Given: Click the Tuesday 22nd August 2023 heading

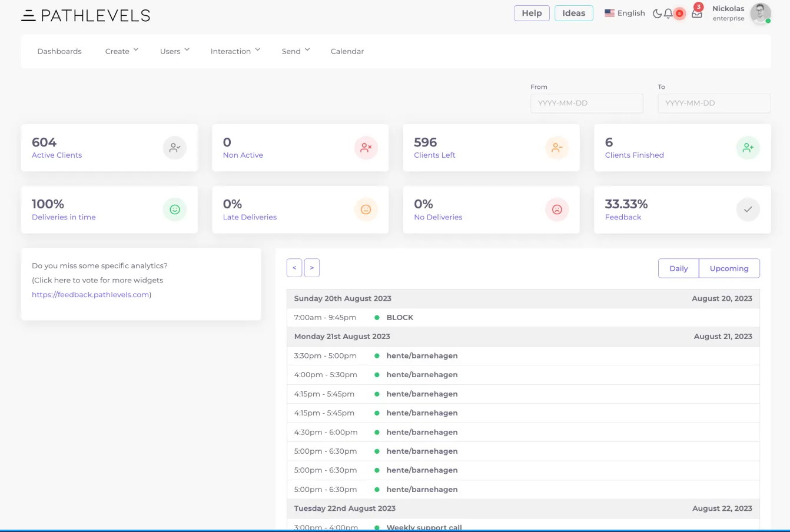Looking at the screenshot, I should (x=345, y=508).
